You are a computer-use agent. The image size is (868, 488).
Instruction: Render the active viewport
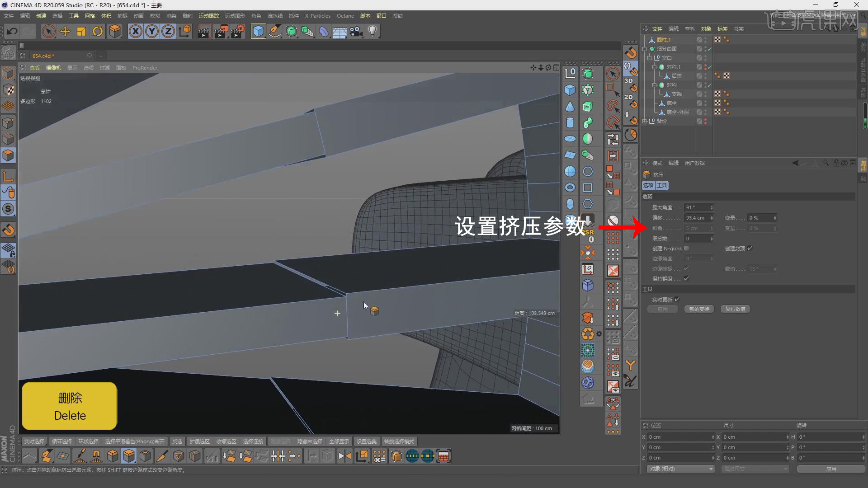coord(204,31)
